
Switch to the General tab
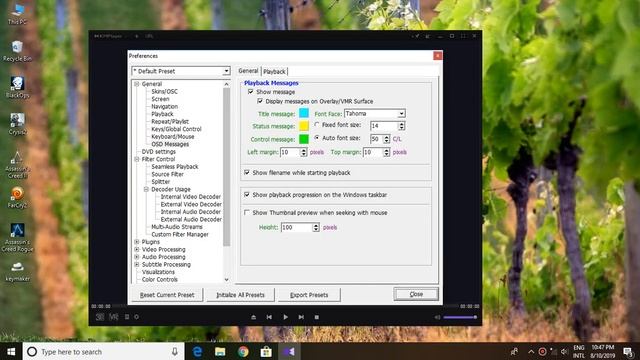[x=248, y=71]
